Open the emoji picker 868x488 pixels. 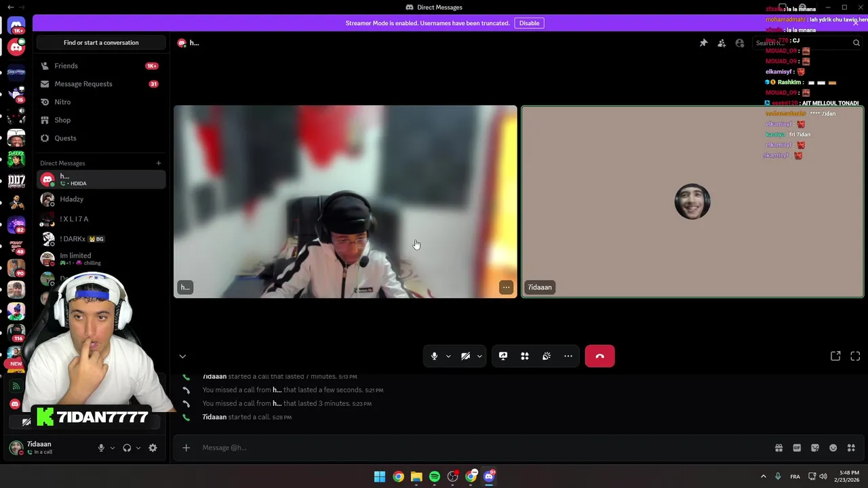click(833, 447)
